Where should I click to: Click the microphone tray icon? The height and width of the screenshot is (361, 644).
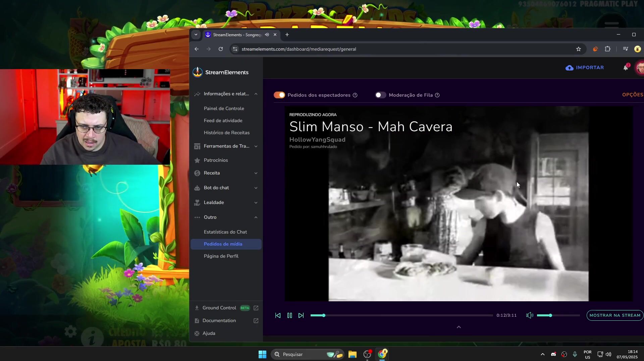(575, 354)
